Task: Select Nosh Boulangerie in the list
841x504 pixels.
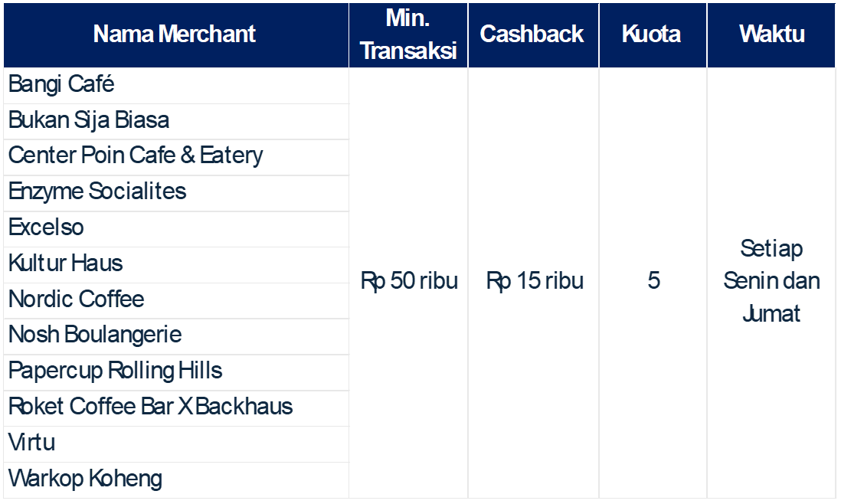Action: coord(95,335)
